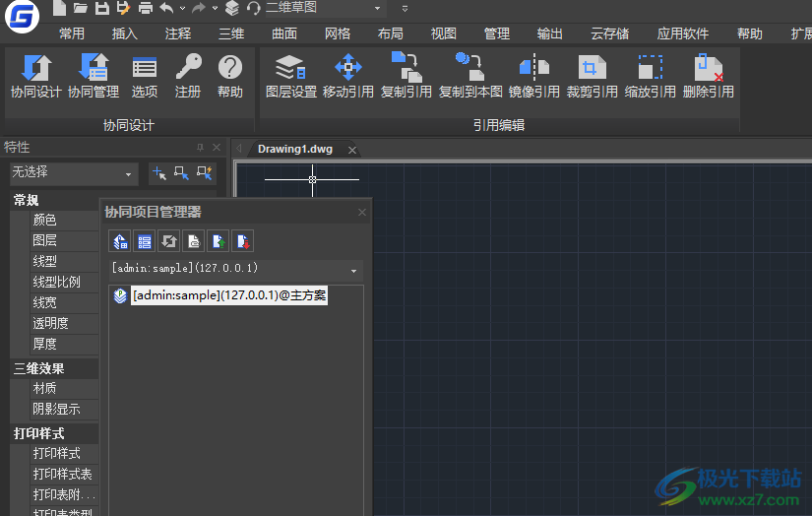The image size is (812, 516).
Task: Select the 裁剪引用 tool
Action: click(x=592, y=77)
